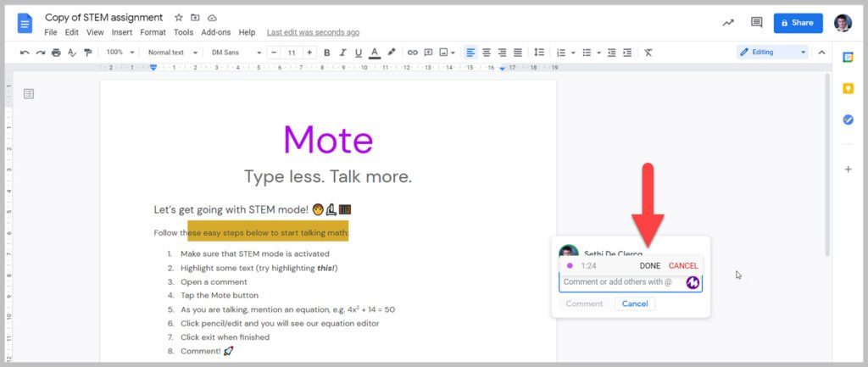Image resolution: width=868 pixels, height=367 pixels.
Task: Open the Tools menu
Action: 183,32
